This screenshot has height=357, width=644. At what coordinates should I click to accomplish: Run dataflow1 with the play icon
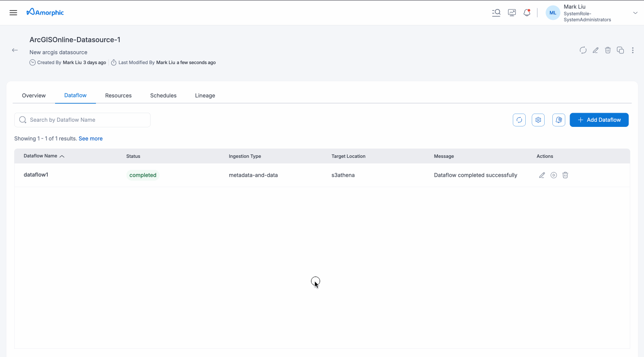pyautogui.click(x=554, y=175)
